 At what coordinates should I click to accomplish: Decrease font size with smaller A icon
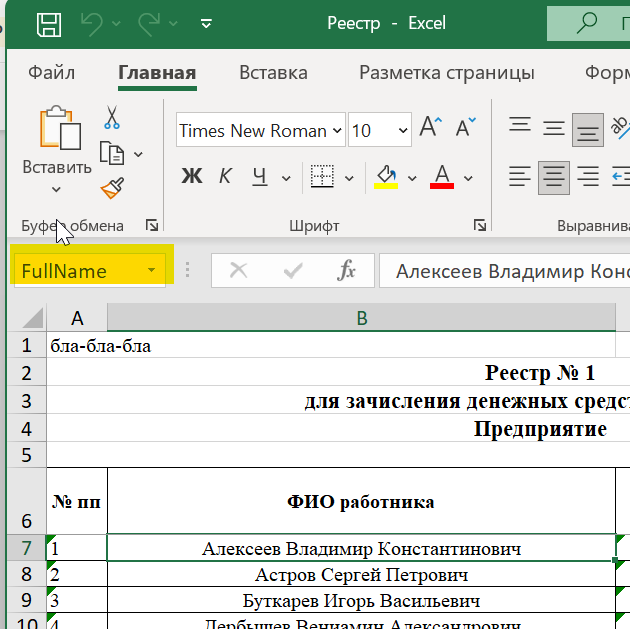(465, 128)
